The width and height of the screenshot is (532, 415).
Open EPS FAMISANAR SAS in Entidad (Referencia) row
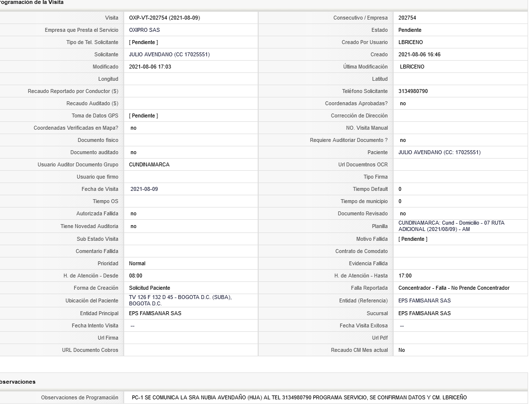coord(424,300)
